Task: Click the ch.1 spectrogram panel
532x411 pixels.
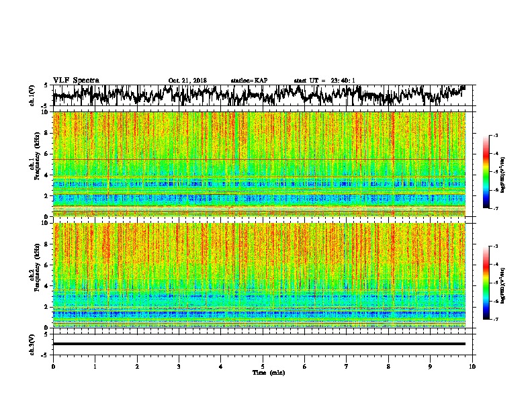Action: [259, 164]
